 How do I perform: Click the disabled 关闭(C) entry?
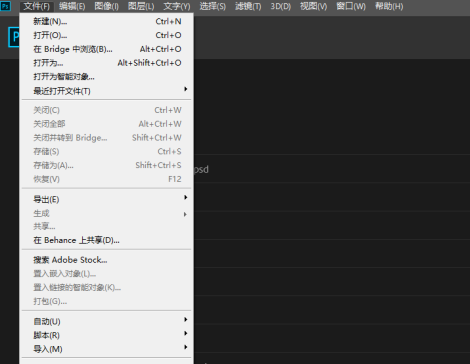(107, 110)
